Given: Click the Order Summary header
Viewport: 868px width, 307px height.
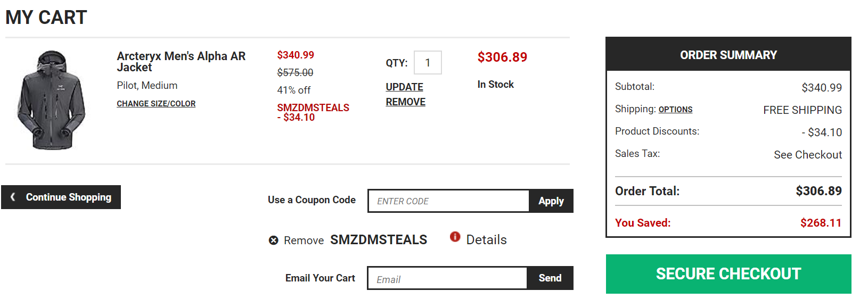Looking at the screenshot, I should 728,54.
